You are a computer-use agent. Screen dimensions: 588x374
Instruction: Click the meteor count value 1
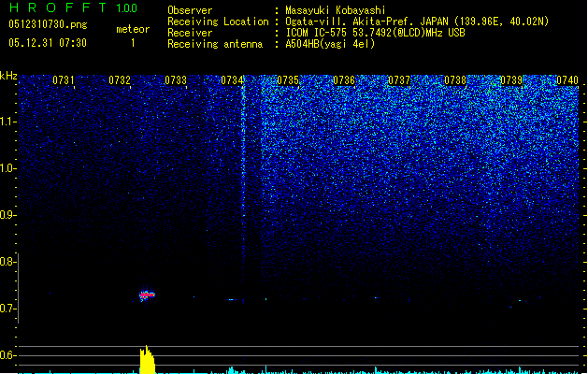tap(133, 43)
